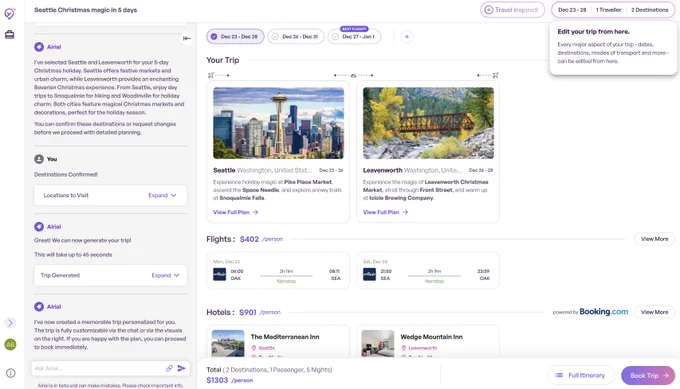The height and width of the screenshot is (389, 680).
Task: Click the Book Trip button
Action: [648, 376]
